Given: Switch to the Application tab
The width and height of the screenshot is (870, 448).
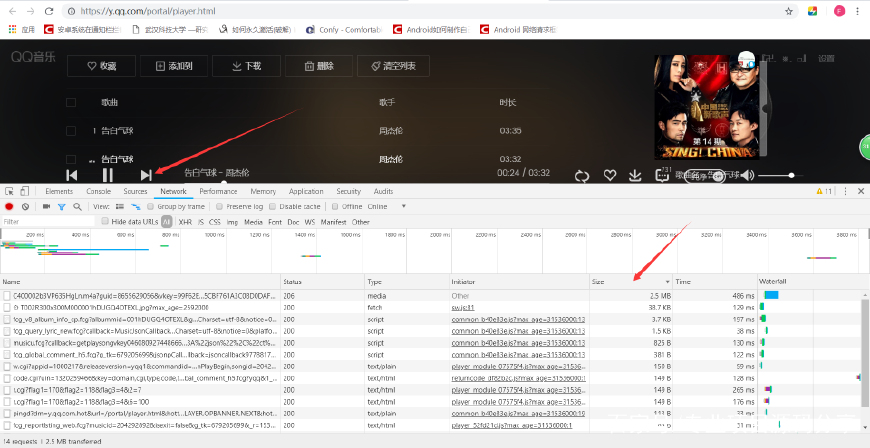Looking at the screenshot, I should coord(306,191).
